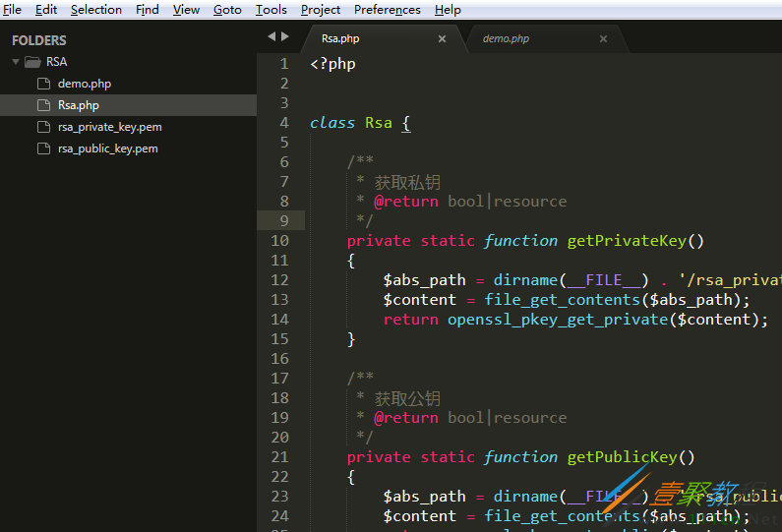The height and width of the screenshot is (532, 782).
Task: Click the file icon beside demo.php
Action: point(44,84)
